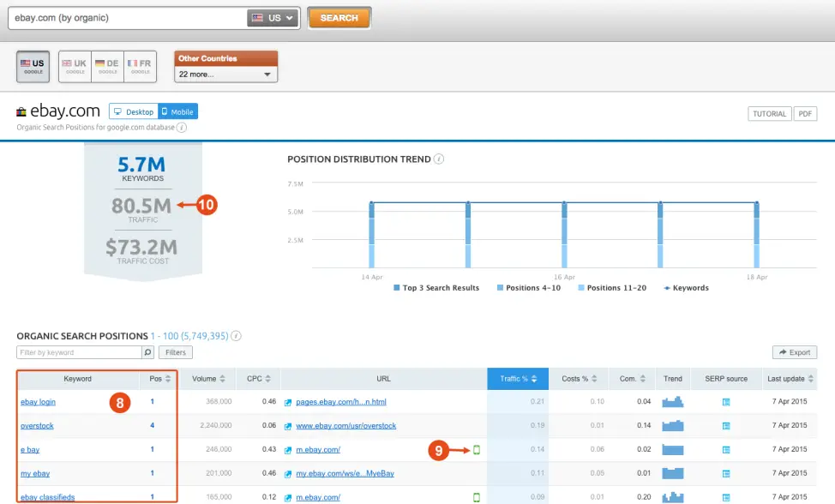This screenshot has height=504, width=835.
Task: Select the US Google database tab
Action: tap(33, 67)
